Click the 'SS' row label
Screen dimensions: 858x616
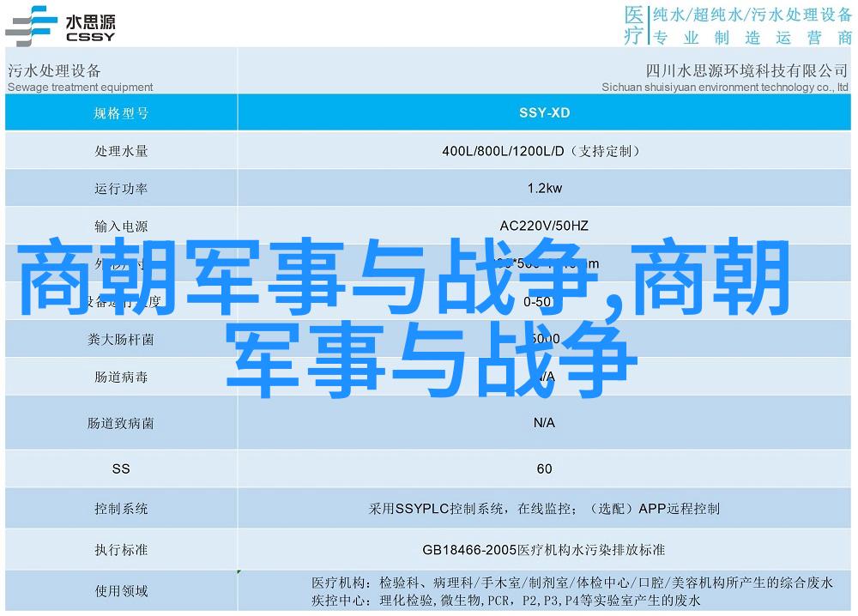point(121,468)
